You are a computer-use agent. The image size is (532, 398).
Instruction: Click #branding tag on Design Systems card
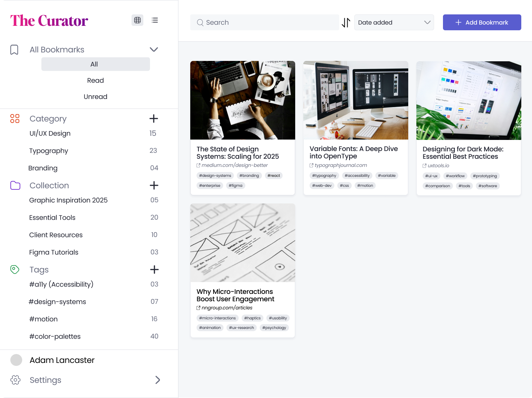click(x=249, y=176)
